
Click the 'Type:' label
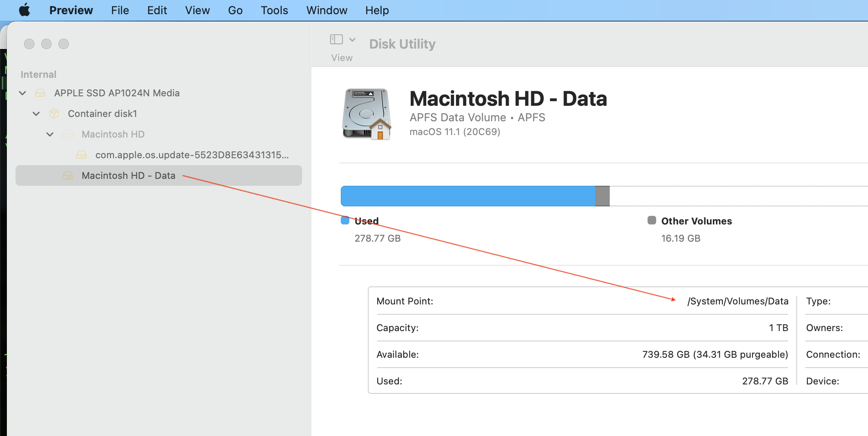pyautogui.click(x=819, y=301)
